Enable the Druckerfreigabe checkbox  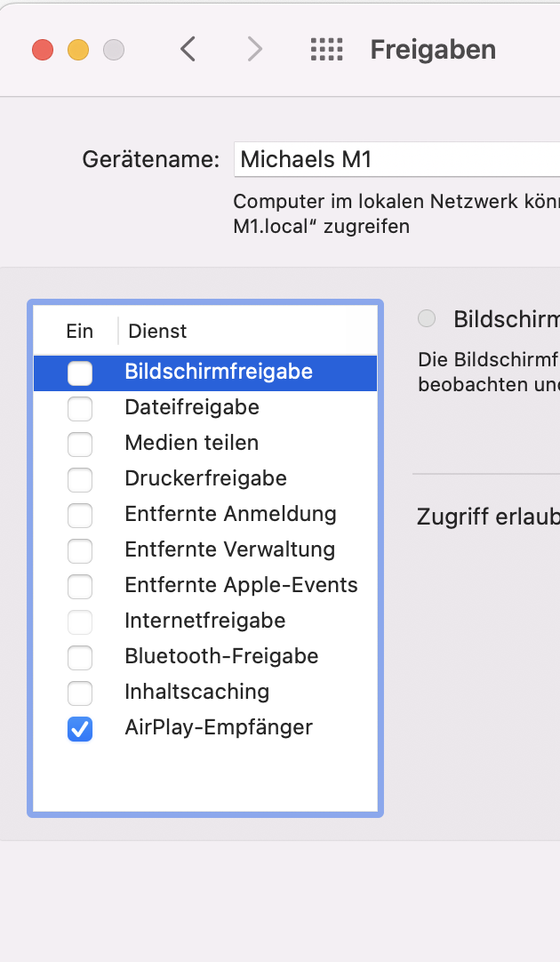[x=80, y=480]
